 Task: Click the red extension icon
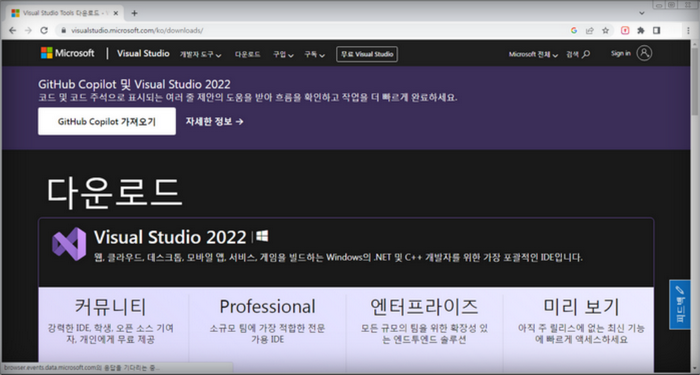click(625, 30)
